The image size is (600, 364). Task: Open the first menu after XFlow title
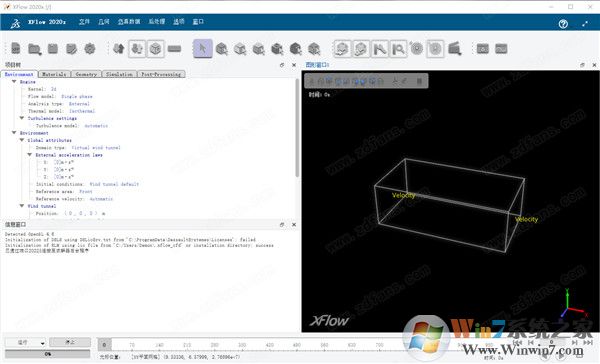point(84,22)
